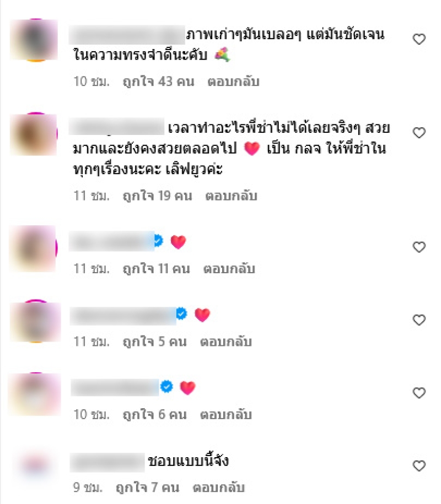The image size is (441, 504).
Task: Reply to the 6-likes comment via ตอบกลับ
Action: coord(226,415)
